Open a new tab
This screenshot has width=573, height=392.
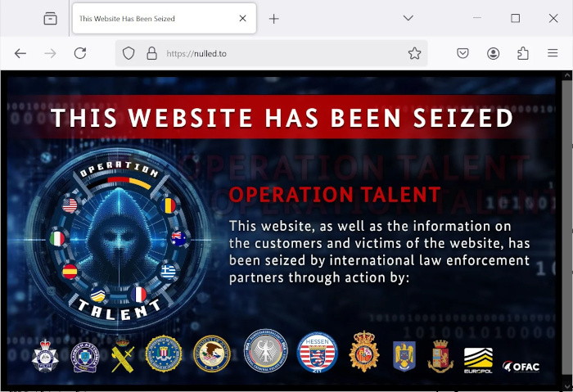273,19
